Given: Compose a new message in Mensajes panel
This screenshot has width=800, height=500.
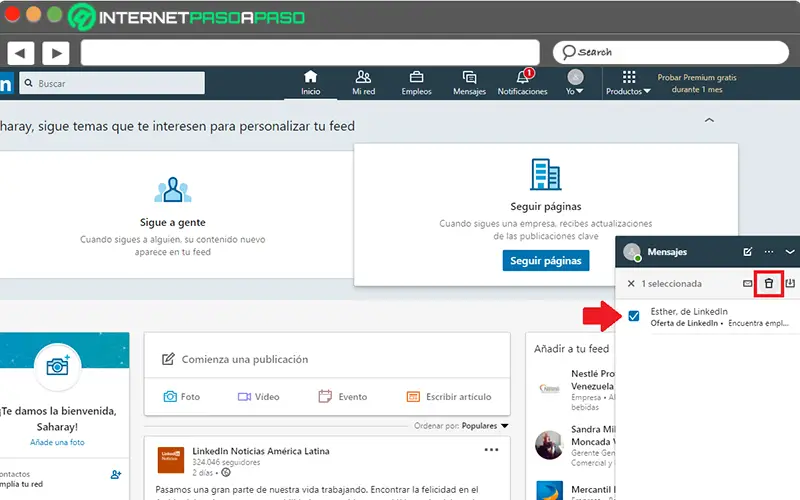Looking at the screenshot, I should coord(747,252).
